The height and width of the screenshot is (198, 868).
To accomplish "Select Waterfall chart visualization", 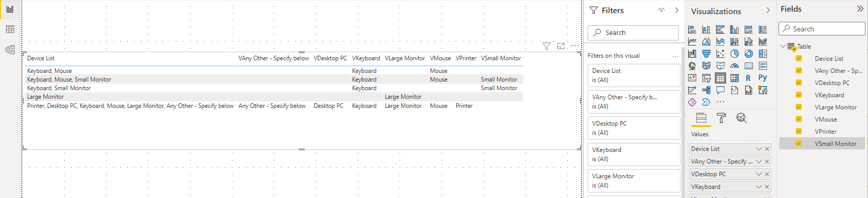I will point(692,54).
